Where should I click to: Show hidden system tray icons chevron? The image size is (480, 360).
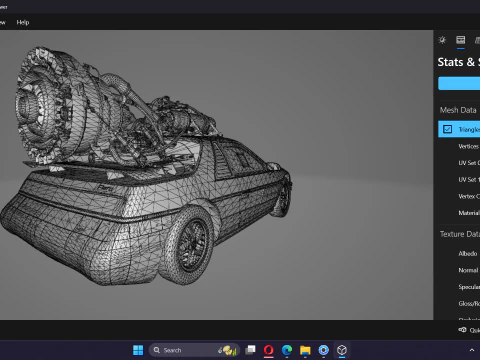[x=472, y=350]
